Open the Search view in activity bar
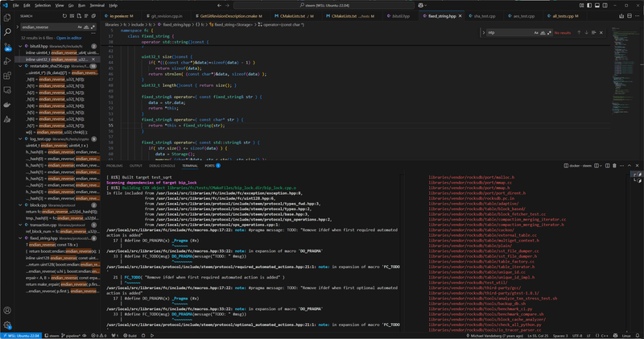The image size is (644, 339). coord(7,31)
